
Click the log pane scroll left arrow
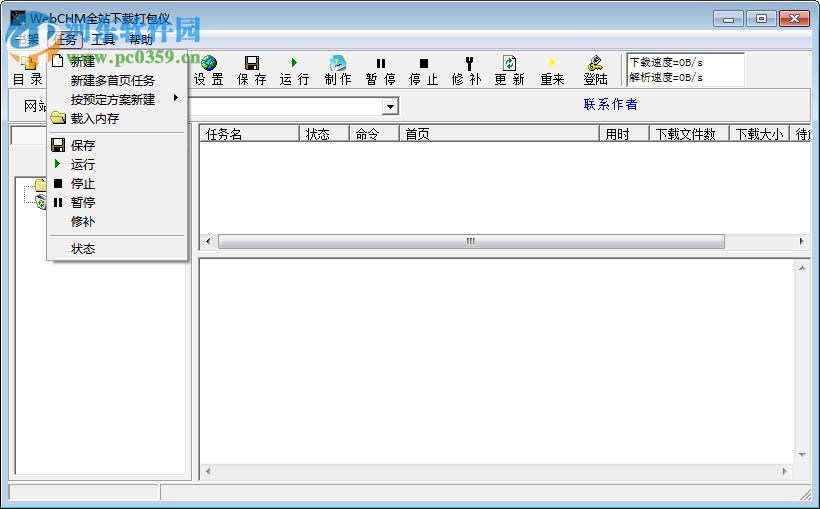click(x=208, y=471)
